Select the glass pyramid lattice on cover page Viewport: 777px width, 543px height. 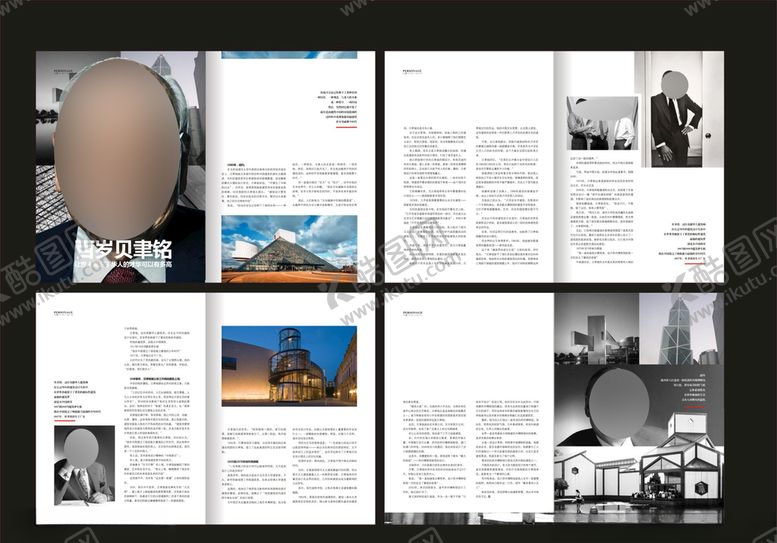tap(50, 200)
